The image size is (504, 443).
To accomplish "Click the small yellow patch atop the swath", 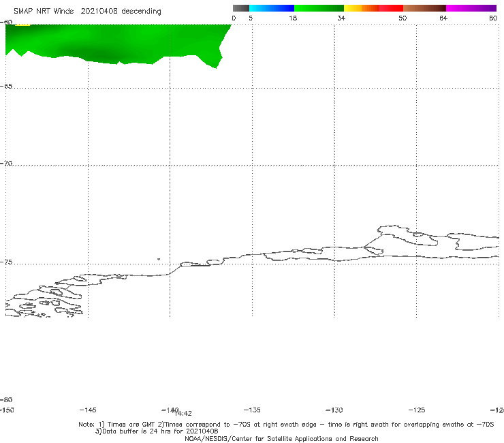I will click(23, 25).
